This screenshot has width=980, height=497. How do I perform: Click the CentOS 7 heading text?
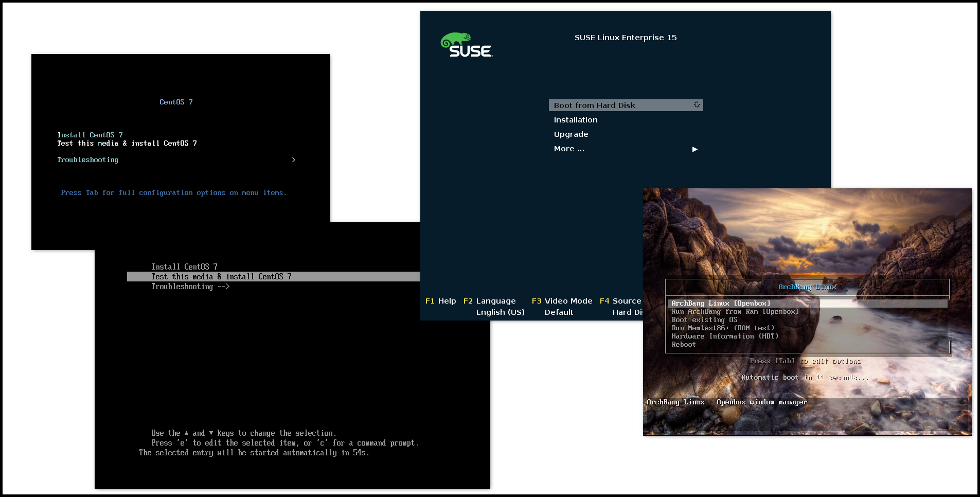point(176,102)
